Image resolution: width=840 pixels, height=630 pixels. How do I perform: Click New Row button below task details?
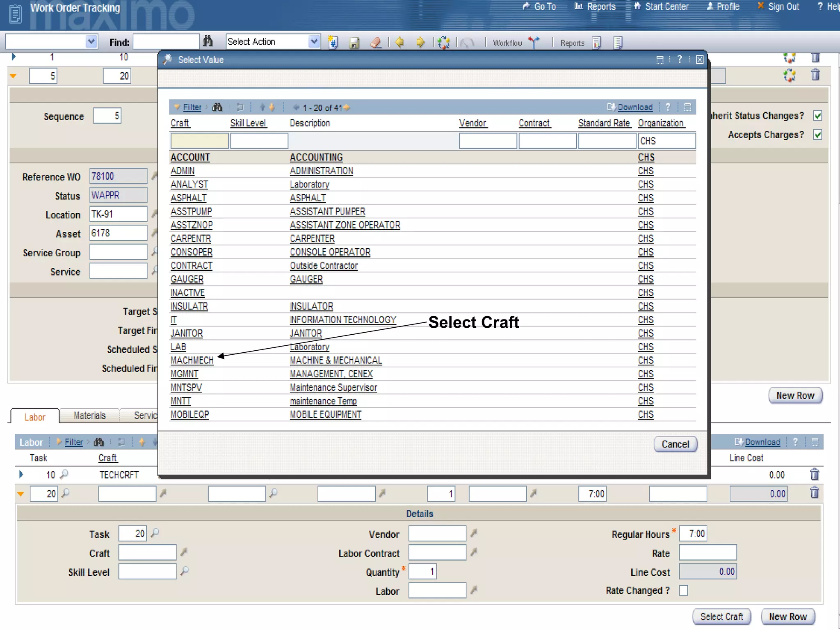[x=795, y=395]
